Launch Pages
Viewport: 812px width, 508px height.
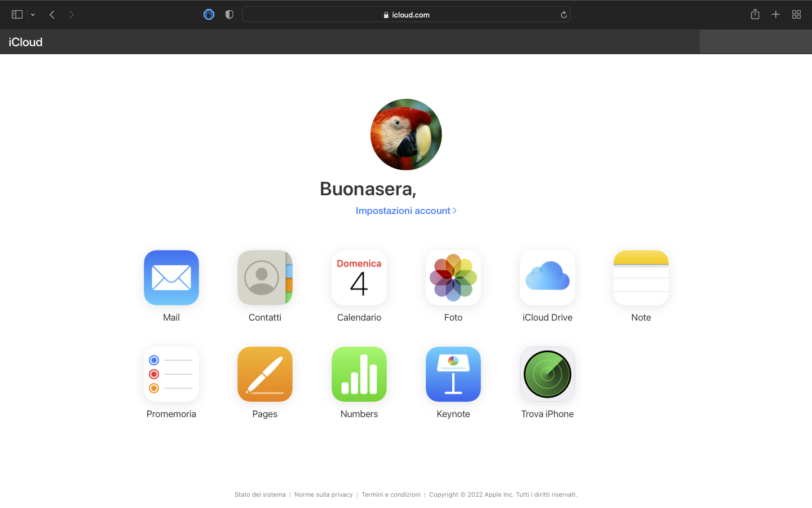(x=264, y=374)
